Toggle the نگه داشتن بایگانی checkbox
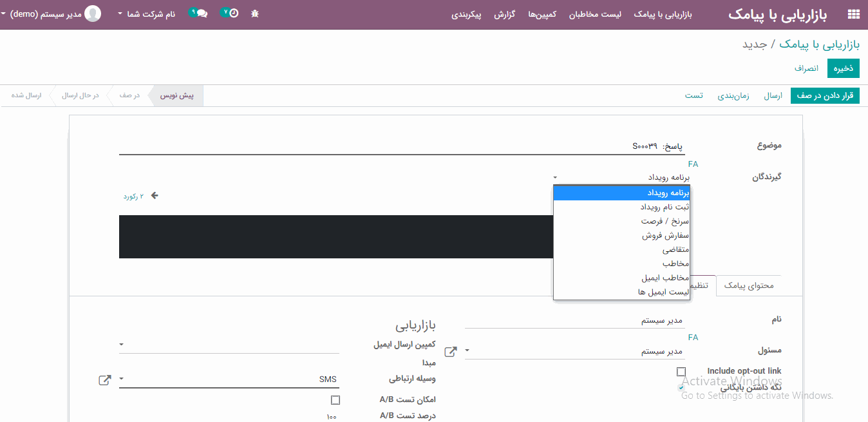Image resolution: width=868 pixels, height=422 pixels. pyautogui.click(x=681, y=387)
